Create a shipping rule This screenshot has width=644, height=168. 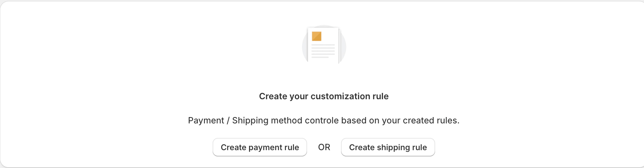click(388, 147)
